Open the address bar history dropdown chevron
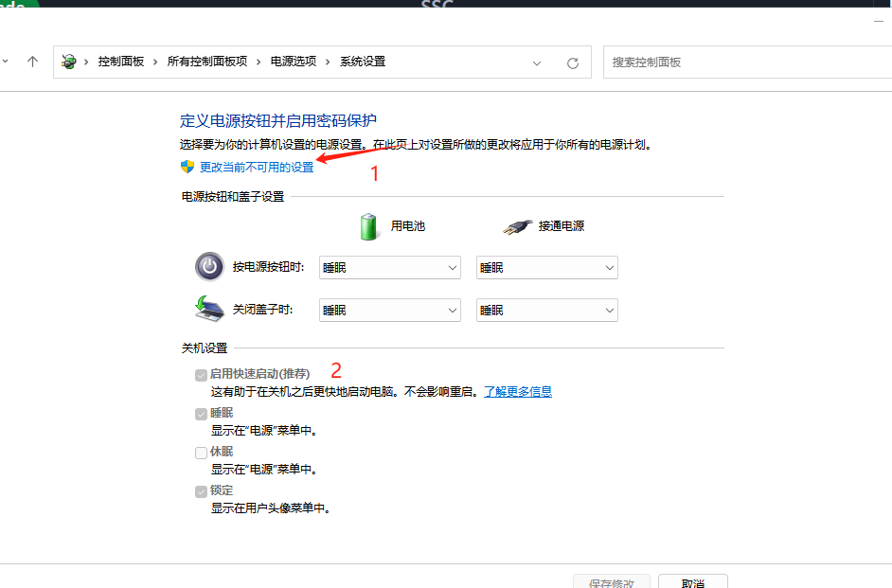Image resolution: width=892 pixels, height=588 pixels. 537,63
